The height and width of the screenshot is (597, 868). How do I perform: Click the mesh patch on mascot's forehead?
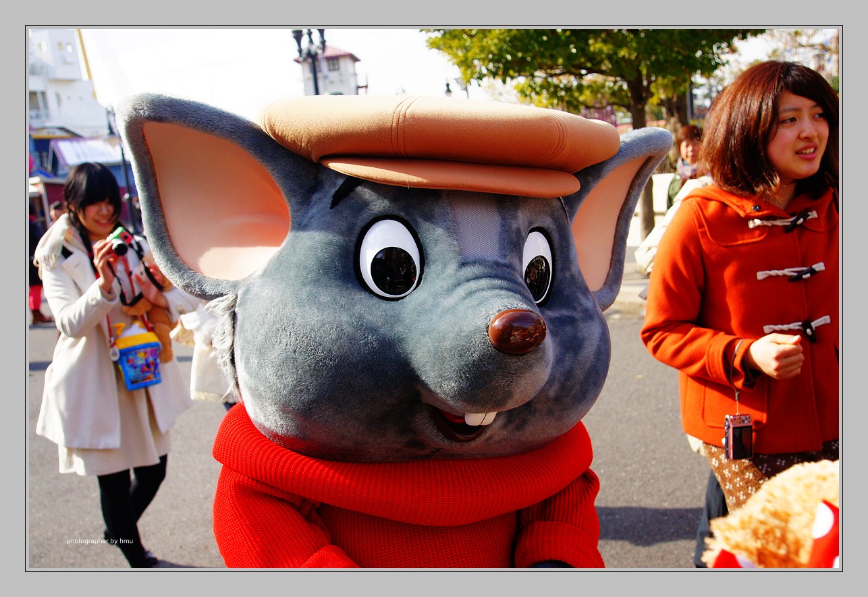coord(476,226)
